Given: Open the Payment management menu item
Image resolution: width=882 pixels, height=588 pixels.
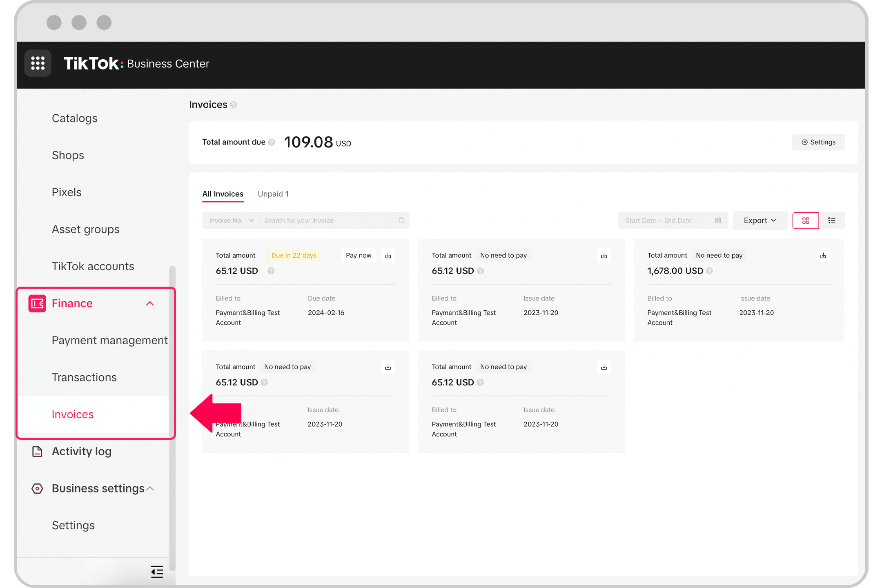Looking at the screenshot, I should (109, 340).
